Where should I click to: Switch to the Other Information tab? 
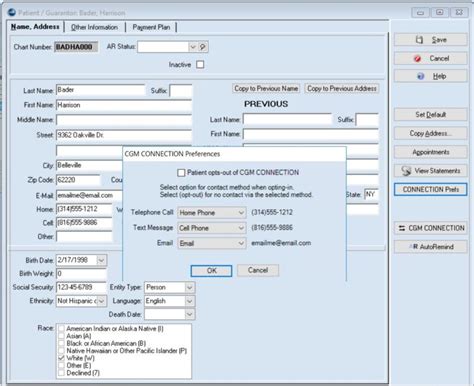tap(94, 27)
